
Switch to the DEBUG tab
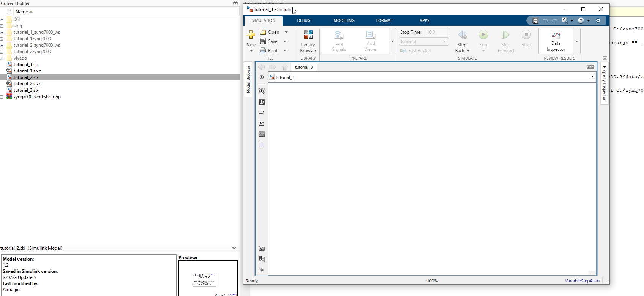click(x=304, y=20)
